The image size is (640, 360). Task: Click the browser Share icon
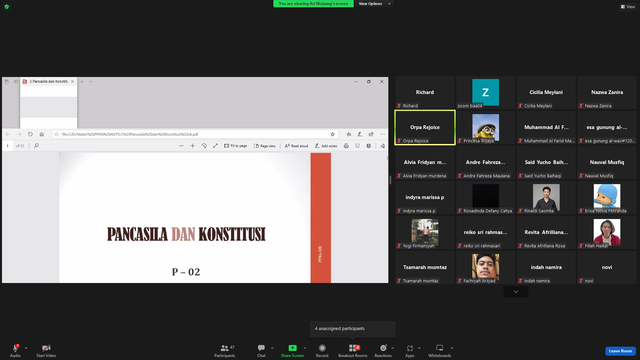(x=371, y=134)
